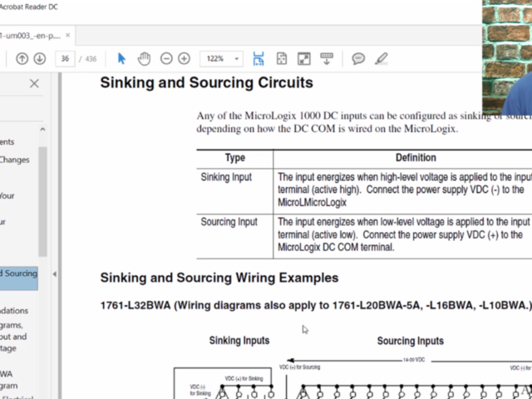Click 'VDC (+) for Sinking' diagram label

244,379
